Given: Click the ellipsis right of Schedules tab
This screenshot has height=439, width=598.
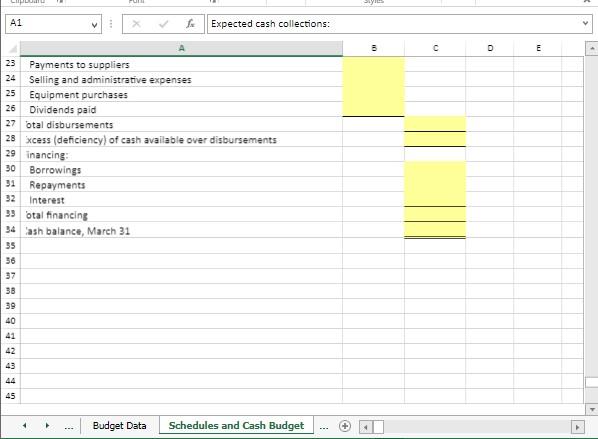Looking at the screenshot, I should point(324,427).
